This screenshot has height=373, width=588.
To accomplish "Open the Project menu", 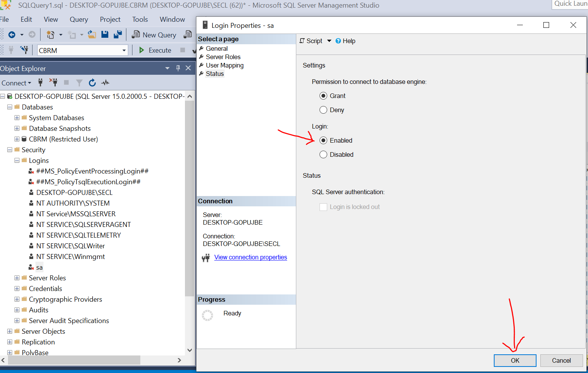I will click(110, 19).
